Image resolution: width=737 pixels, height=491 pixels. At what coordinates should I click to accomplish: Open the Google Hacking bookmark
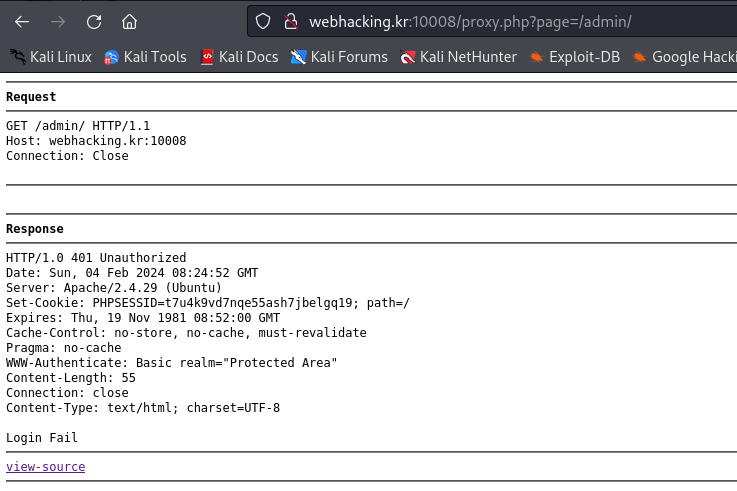click(x=684, y=57)
